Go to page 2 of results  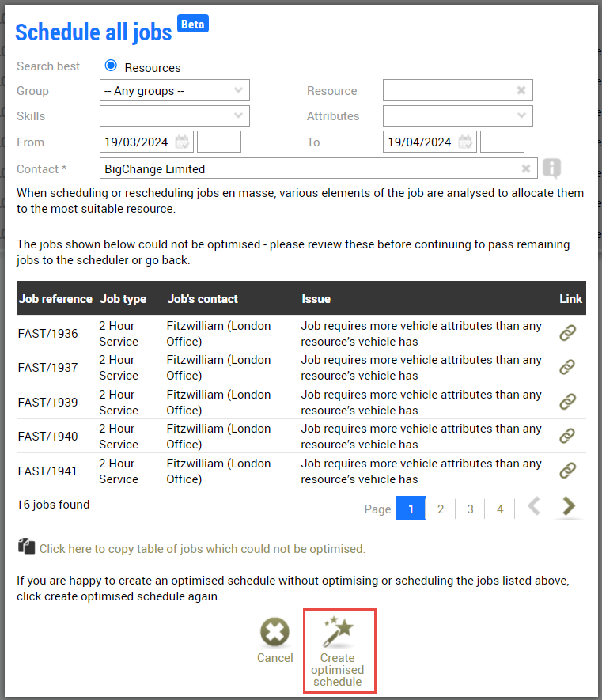pyautogui.click(x=441, y=509)
